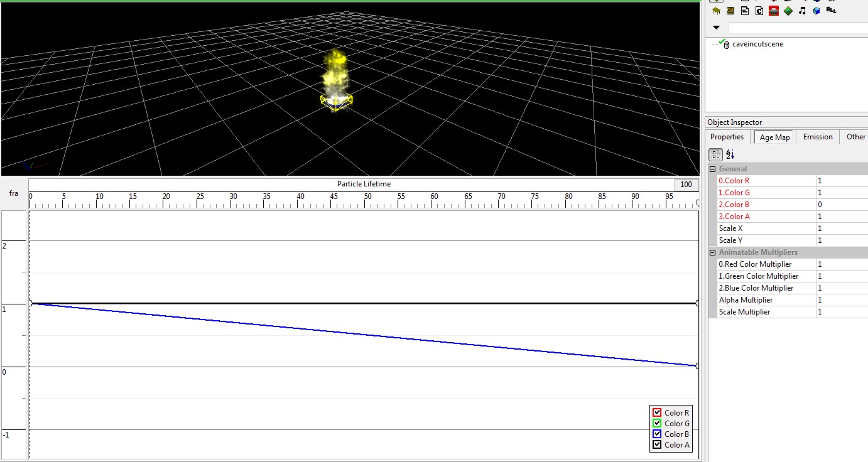Screen dimensions: 868x462
Task: Click the blue cube object filter icon
Action: [816, 11]
